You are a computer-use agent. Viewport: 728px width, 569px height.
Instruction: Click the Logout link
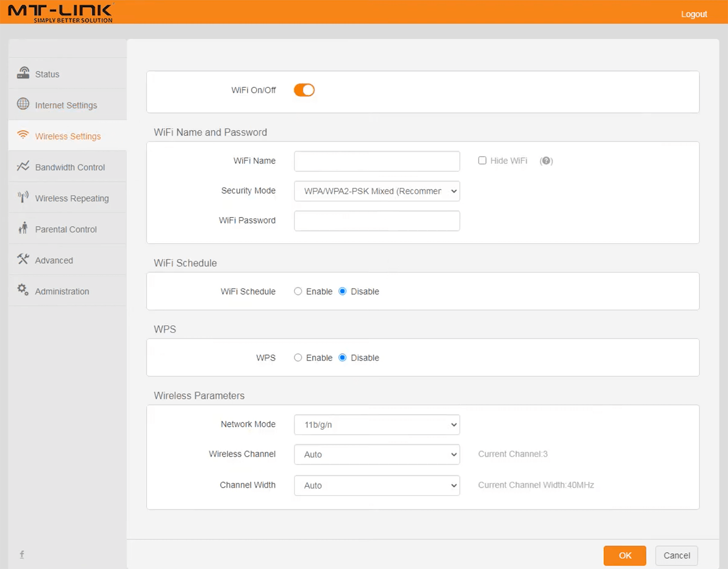coord(694,14)
